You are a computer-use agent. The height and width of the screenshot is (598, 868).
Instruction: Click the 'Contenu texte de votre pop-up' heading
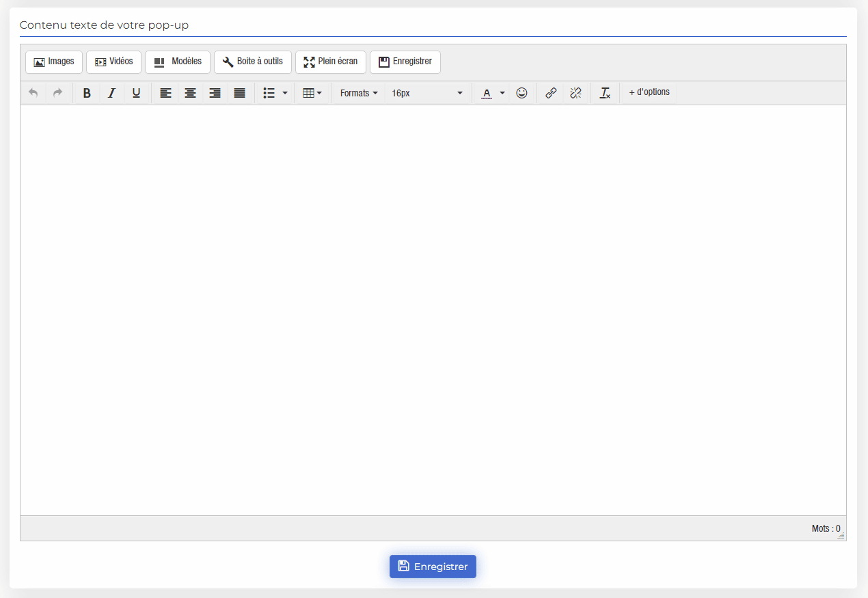pyautogui.click(x=104, y=25)
